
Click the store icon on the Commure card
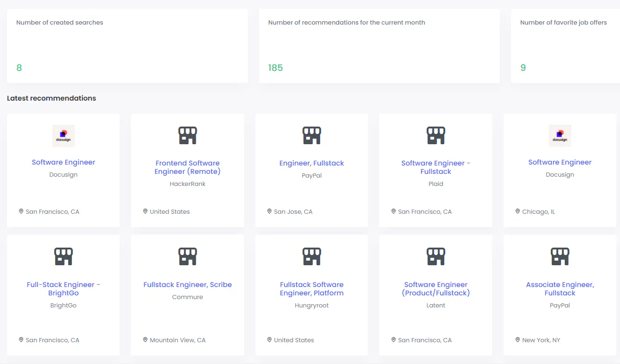(x=187, y=256)
